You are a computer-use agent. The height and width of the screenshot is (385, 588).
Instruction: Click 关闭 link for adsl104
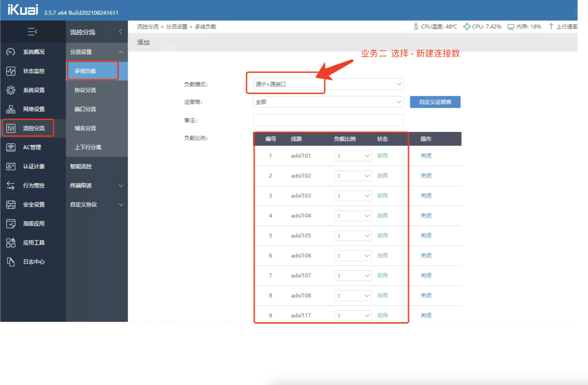pos(426,215)
